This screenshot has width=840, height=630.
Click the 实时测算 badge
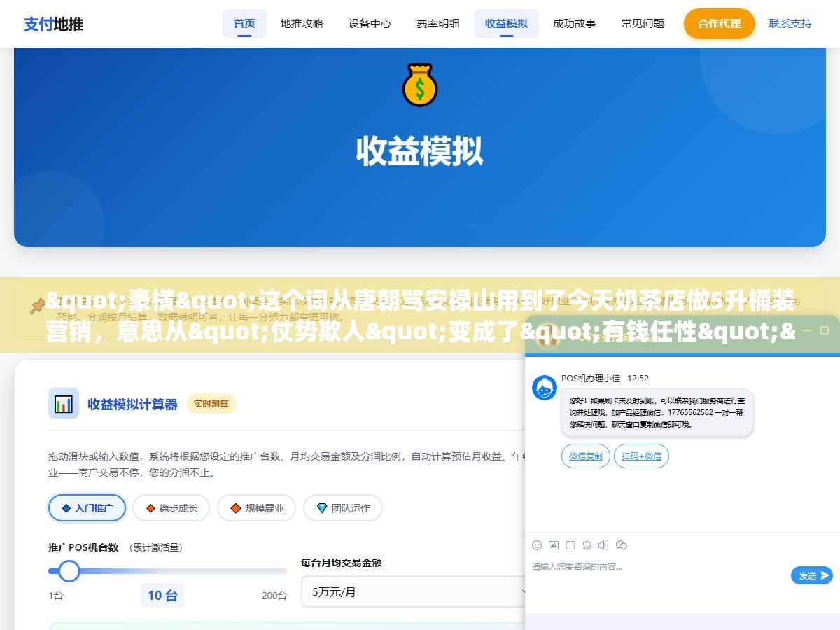[211, 404]
